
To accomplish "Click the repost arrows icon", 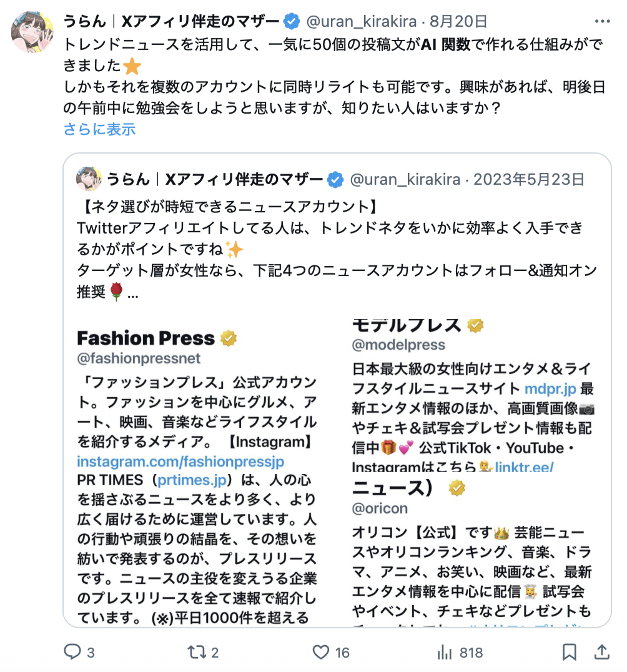I will click(197, 653).
